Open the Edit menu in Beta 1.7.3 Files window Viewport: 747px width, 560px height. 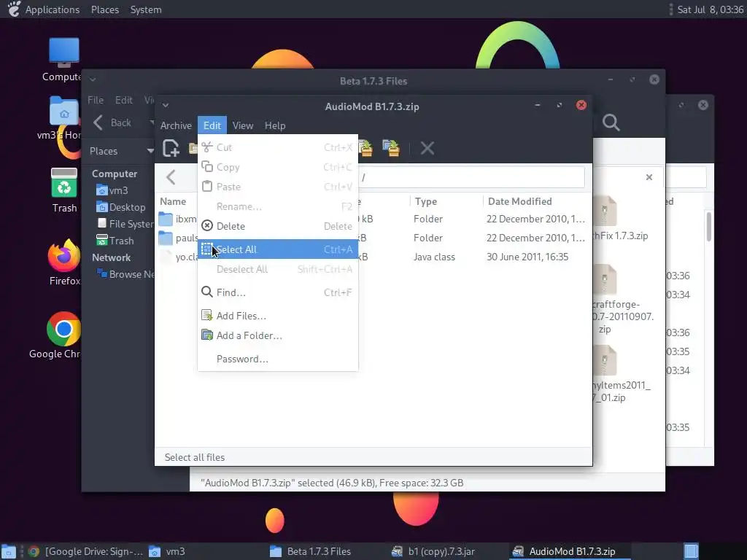pos(123,100)
